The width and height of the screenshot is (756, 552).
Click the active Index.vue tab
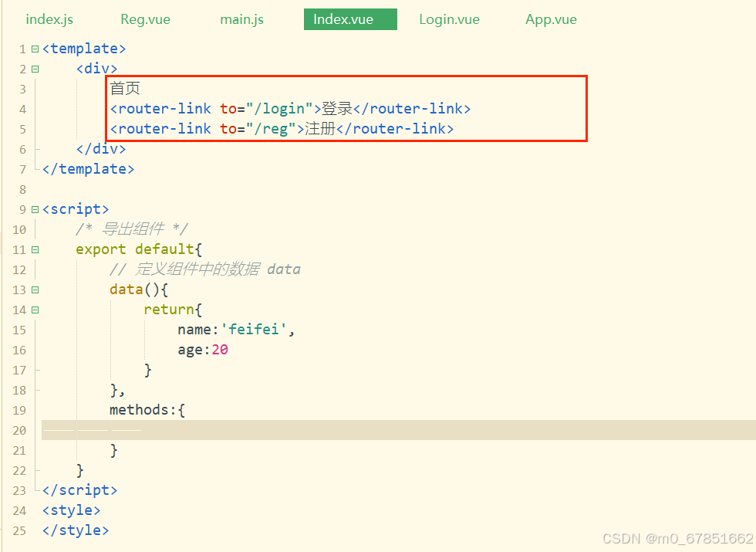[350, 19]
